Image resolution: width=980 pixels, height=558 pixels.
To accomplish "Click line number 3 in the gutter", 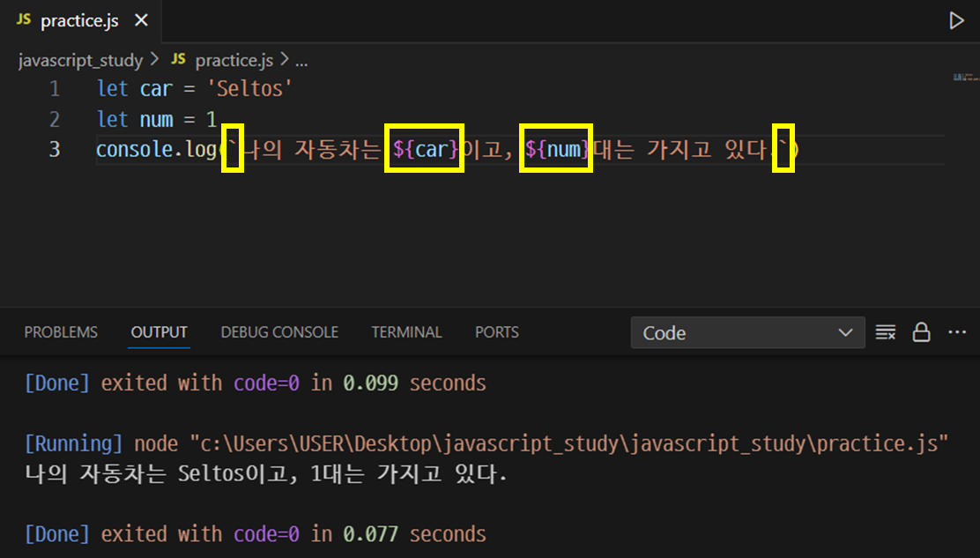I will coord(55,149).
